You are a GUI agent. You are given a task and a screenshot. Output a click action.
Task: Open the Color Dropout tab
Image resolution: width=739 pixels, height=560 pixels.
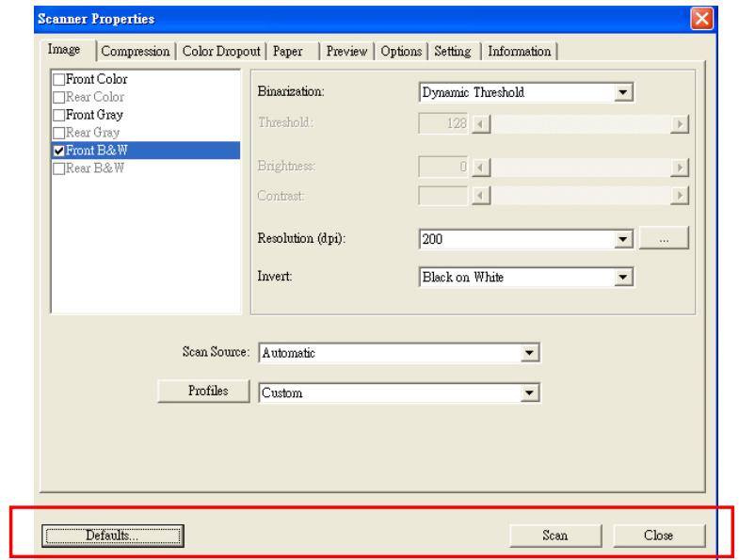coord(221,51)
